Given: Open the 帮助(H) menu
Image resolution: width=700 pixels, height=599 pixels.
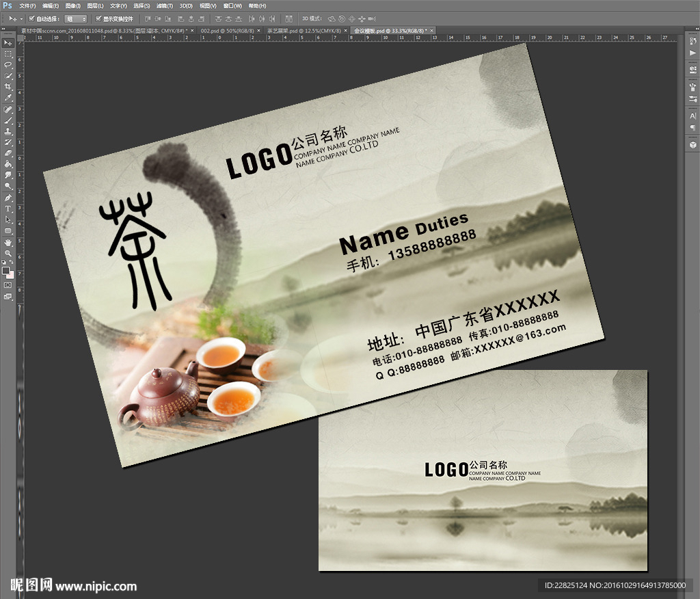Looking at the screenshot, I should click(x=257, y=5).
